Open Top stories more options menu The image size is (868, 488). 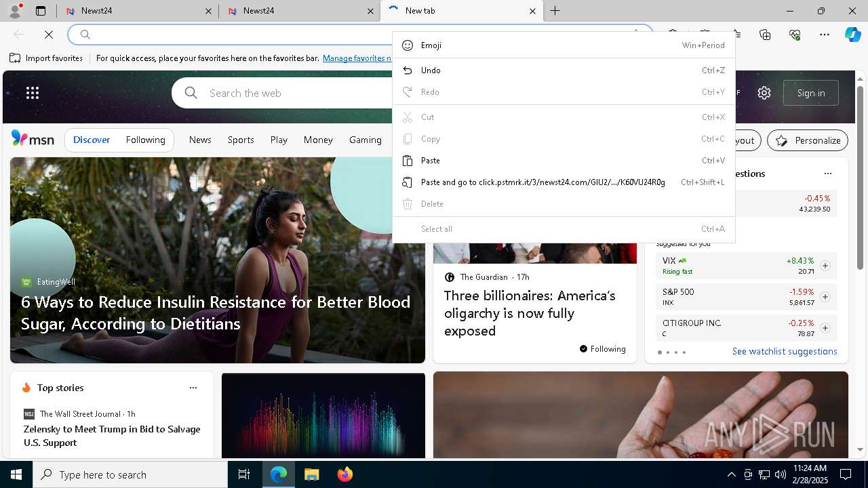pos(193,388)
